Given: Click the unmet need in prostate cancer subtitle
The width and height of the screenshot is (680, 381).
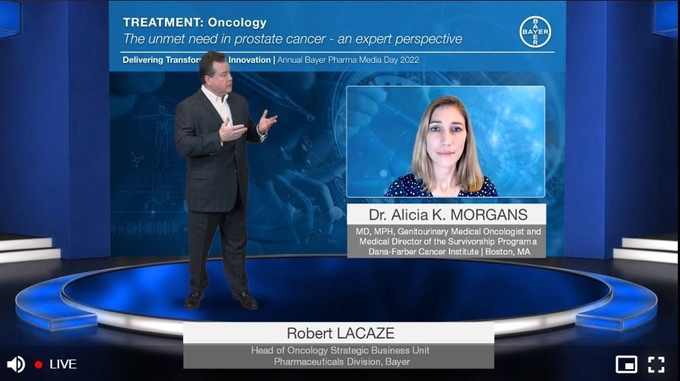Looking at the screenshot, I should [293, 39].
